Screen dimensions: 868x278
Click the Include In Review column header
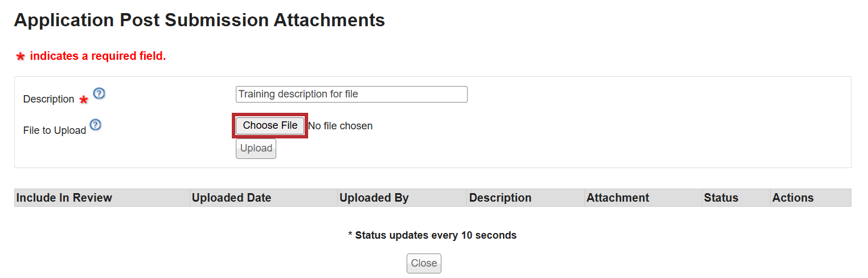point(64,198)
